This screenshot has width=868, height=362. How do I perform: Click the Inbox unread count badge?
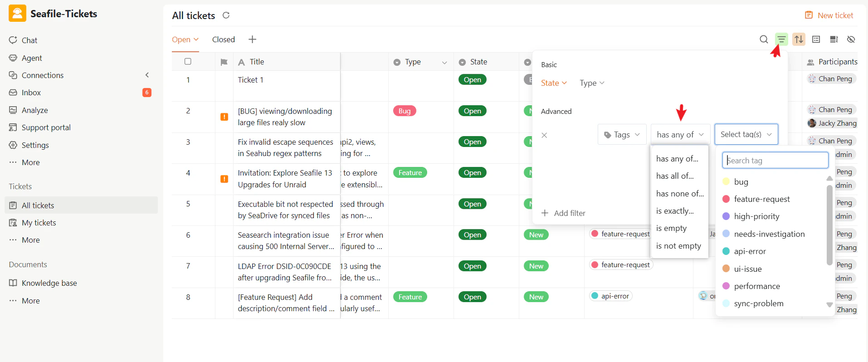point(147,93)
